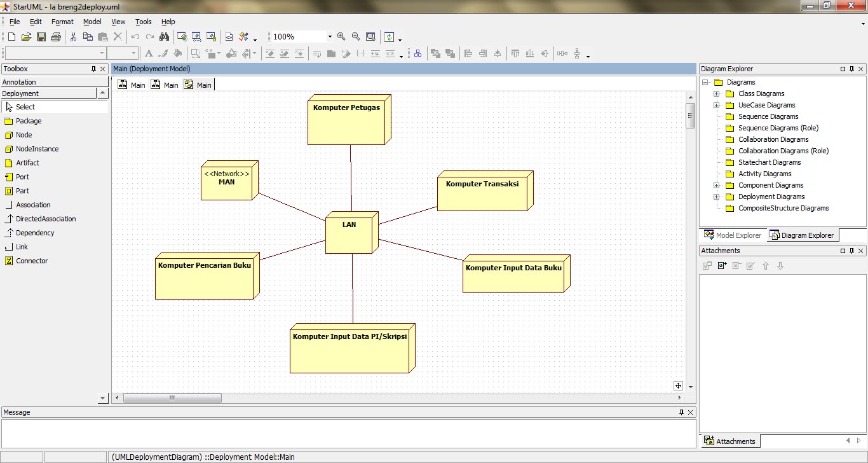Screen dimensions: 868x463
Task: Click the Zoom Out magnifier icon
Action: [x=356, y=37]
